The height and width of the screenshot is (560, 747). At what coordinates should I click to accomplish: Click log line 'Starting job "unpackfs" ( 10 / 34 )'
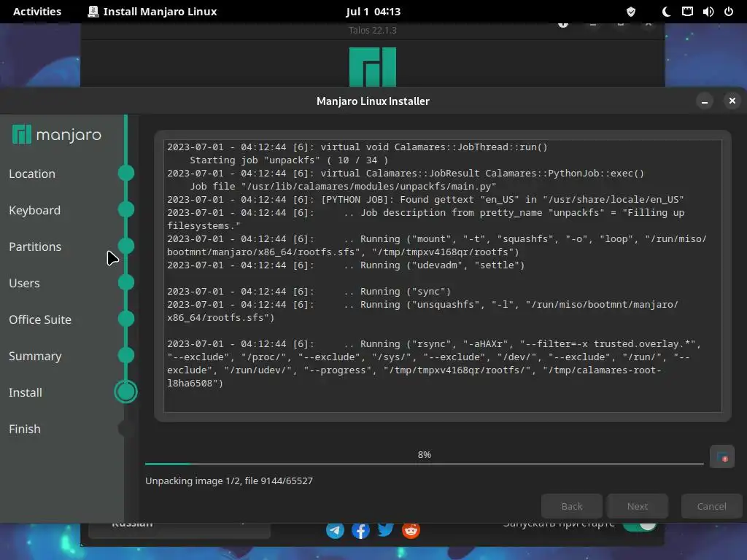[289, 160]
